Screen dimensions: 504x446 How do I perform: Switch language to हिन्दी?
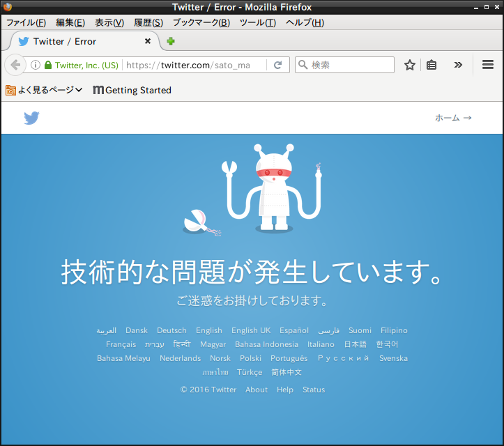[x=182, y=344]
